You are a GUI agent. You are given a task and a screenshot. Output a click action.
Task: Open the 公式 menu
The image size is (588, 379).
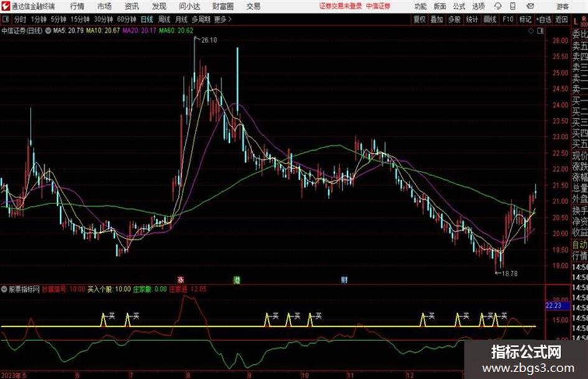pos(459,6)
